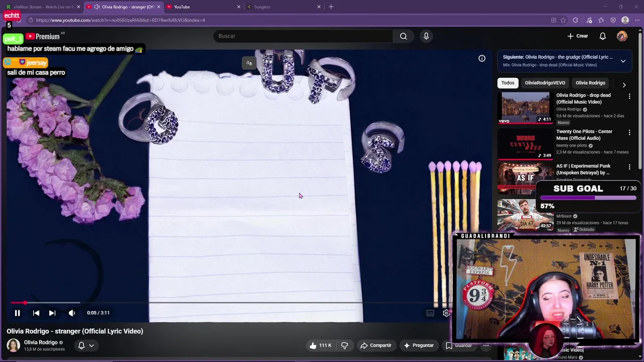Open browser extensions puzzle icon
Viewport: 644px width, 362px height.
(576, 20)
